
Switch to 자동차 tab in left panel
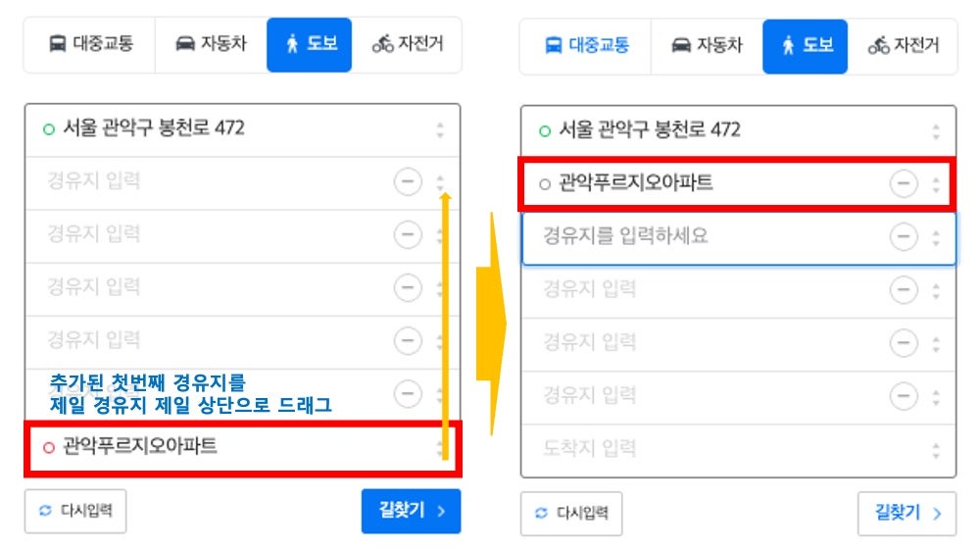click(211, 44)
